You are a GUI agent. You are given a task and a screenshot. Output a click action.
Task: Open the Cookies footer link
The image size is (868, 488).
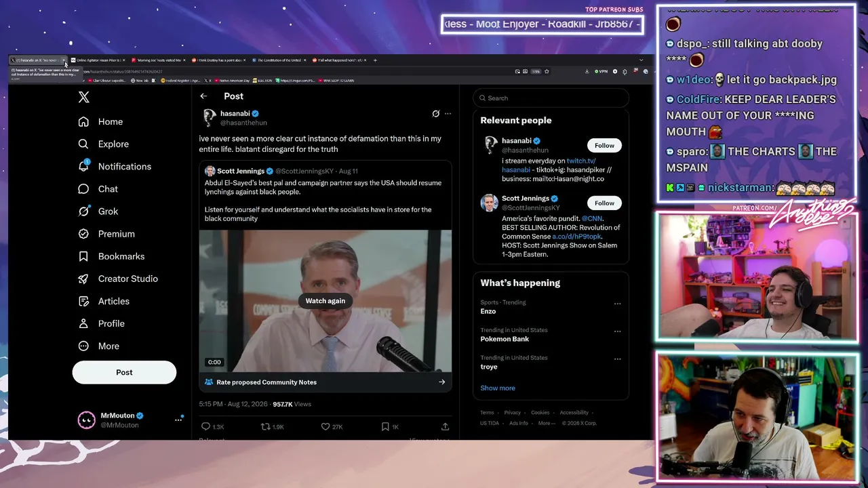click(540, 413)
